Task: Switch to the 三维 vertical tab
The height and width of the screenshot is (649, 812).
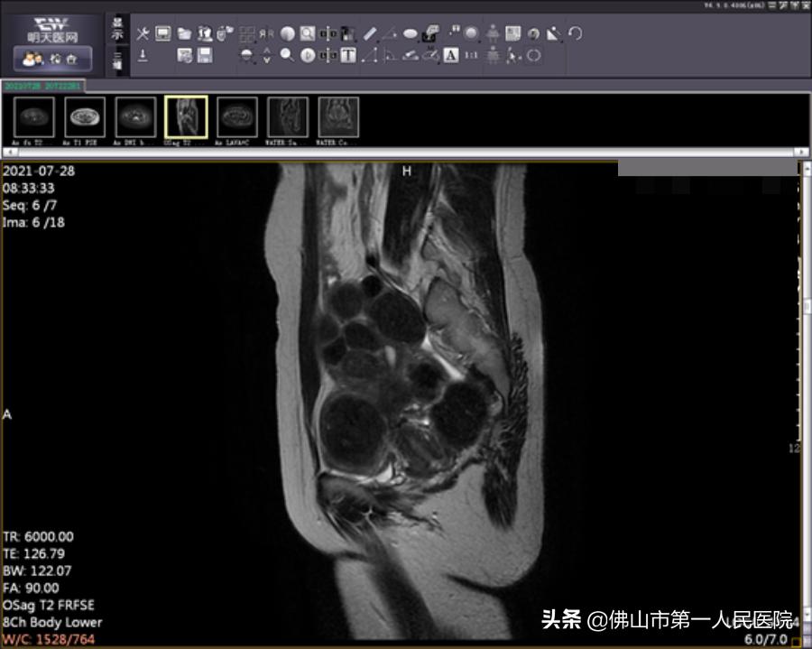Action: point(117,60)
